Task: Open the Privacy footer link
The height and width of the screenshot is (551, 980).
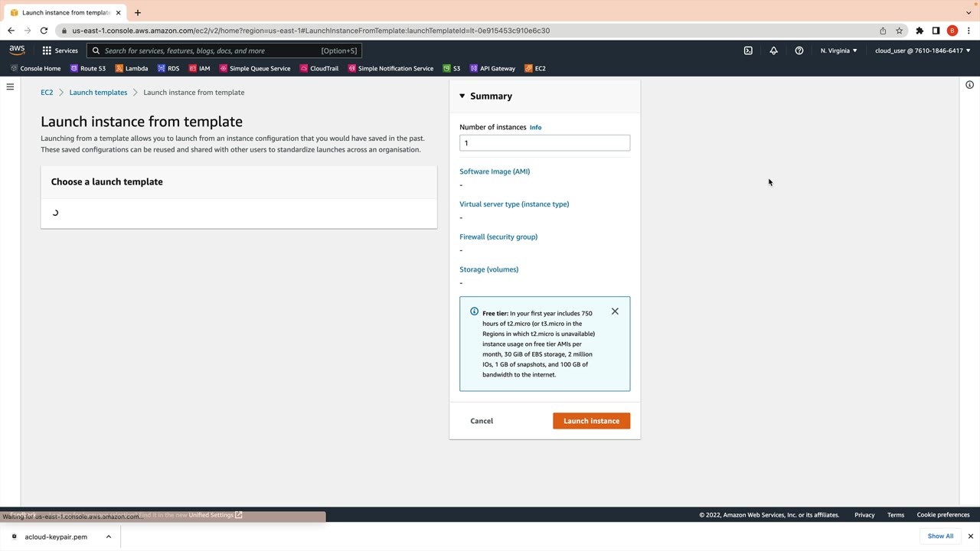Action: tap(864, 515)
